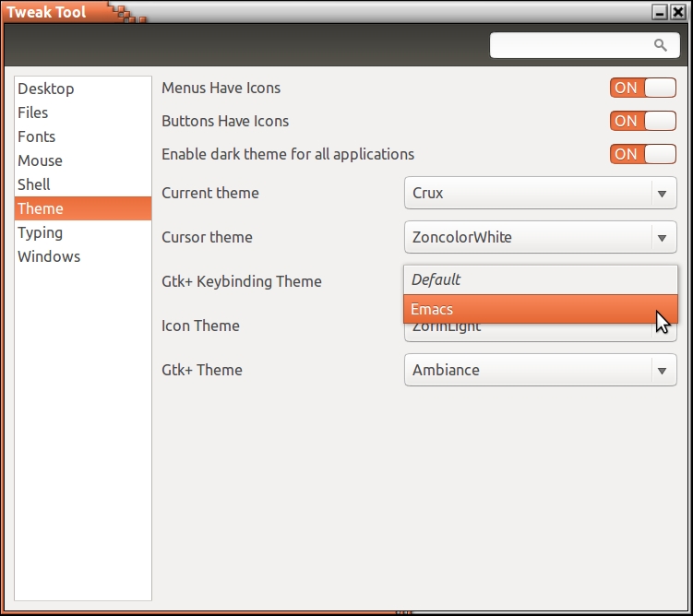Turn off dark theme for all applications
693x616 pixels.
coord(642,154)
